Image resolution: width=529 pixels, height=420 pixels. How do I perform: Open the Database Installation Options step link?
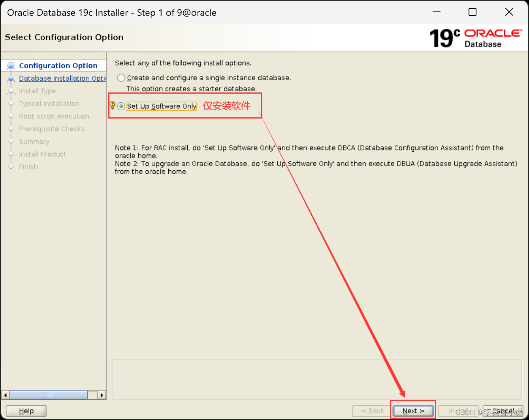tap(62, 78)
